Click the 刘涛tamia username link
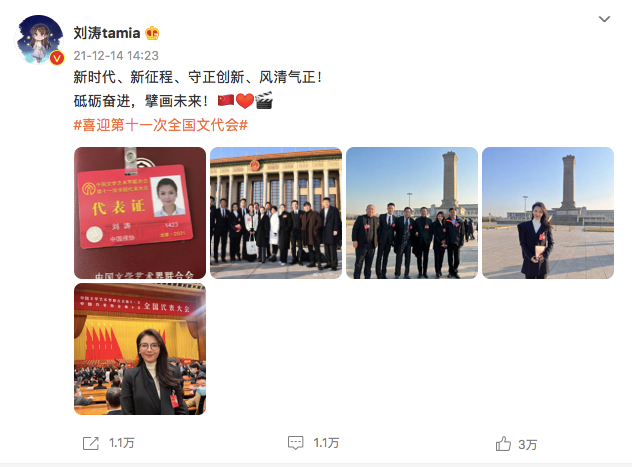 pos(107,33)
